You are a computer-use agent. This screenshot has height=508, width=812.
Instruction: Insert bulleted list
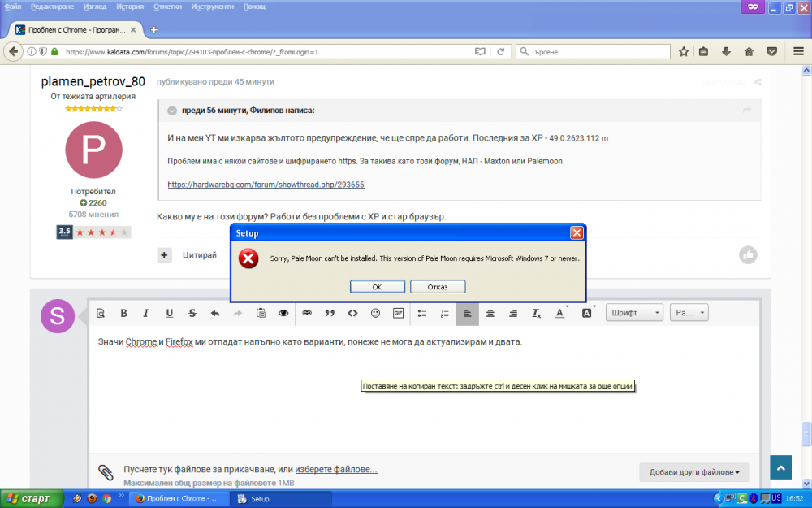tap(422, 313)
